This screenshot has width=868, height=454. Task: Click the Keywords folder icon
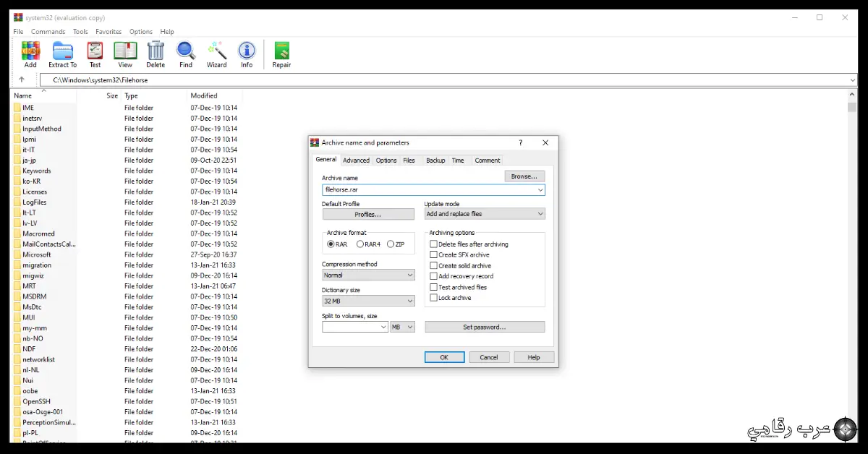coord(17,171)
